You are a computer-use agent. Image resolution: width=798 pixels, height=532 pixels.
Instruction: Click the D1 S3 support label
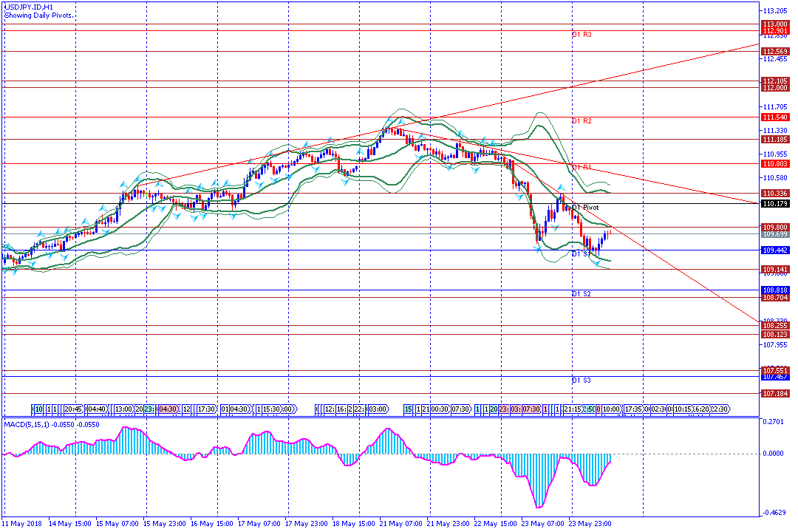582,381
